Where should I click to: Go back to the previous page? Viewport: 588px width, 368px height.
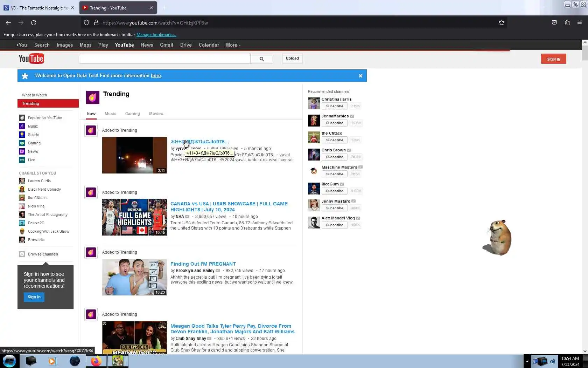click(8, 23)
